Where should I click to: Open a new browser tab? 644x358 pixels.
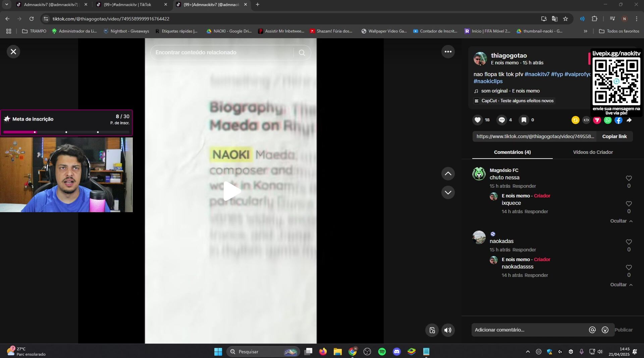pyautogui.click(x=257, y=5)
